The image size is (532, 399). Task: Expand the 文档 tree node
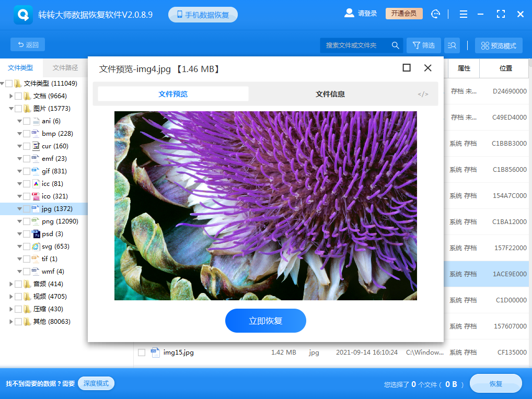11,96
